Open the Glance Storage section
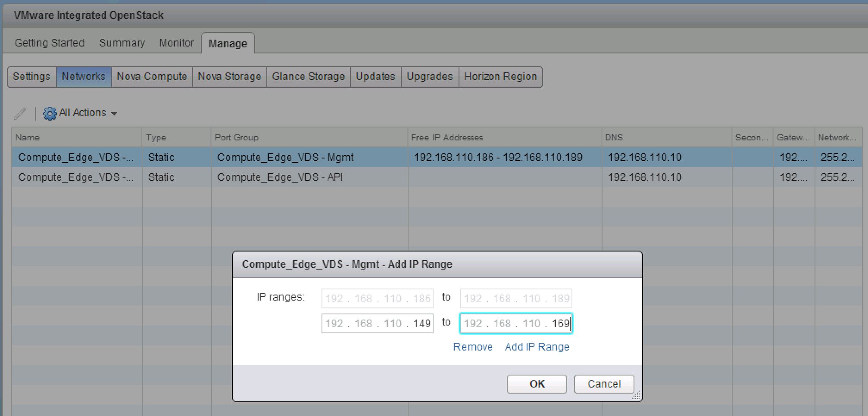 308,77
